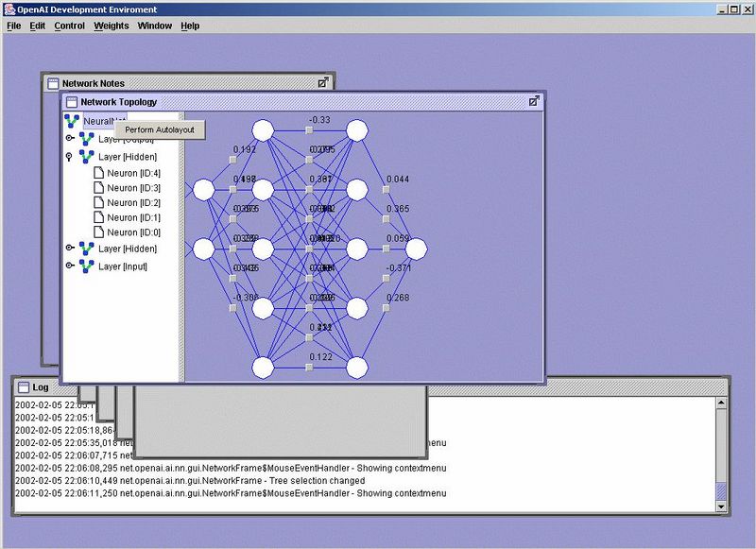Click the log entry timestamped 22:06:08,295
756x549 pixels.
point(231,468)
